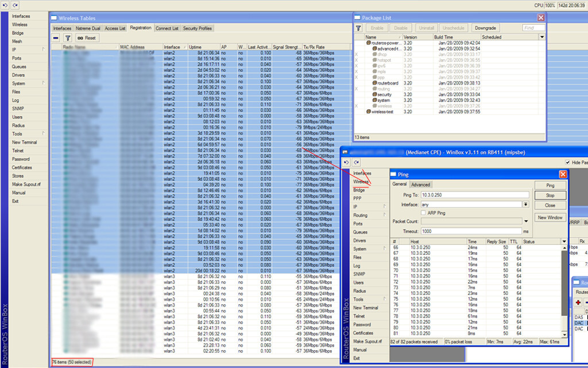The image size is (588, 368).
Task: Click the minus remove icon in Wireless Tables
Action: (x=56, y=38)
